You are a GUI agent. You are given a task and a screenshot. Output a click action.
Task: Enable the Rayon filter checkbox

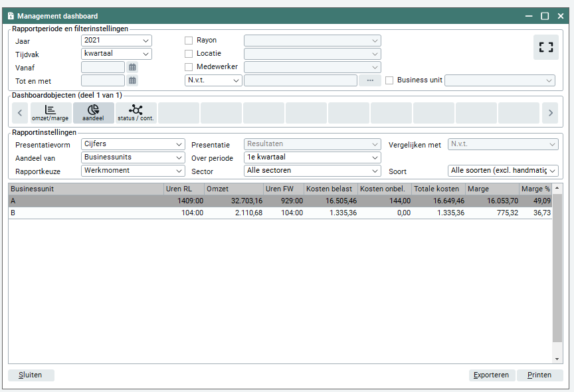click(x=189, y=41)
